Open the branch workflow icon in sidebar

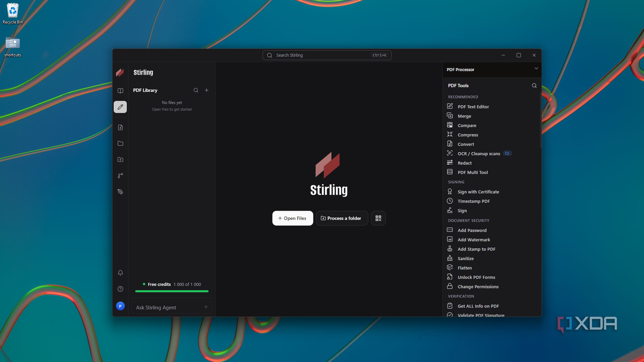[x=120, y=175]
